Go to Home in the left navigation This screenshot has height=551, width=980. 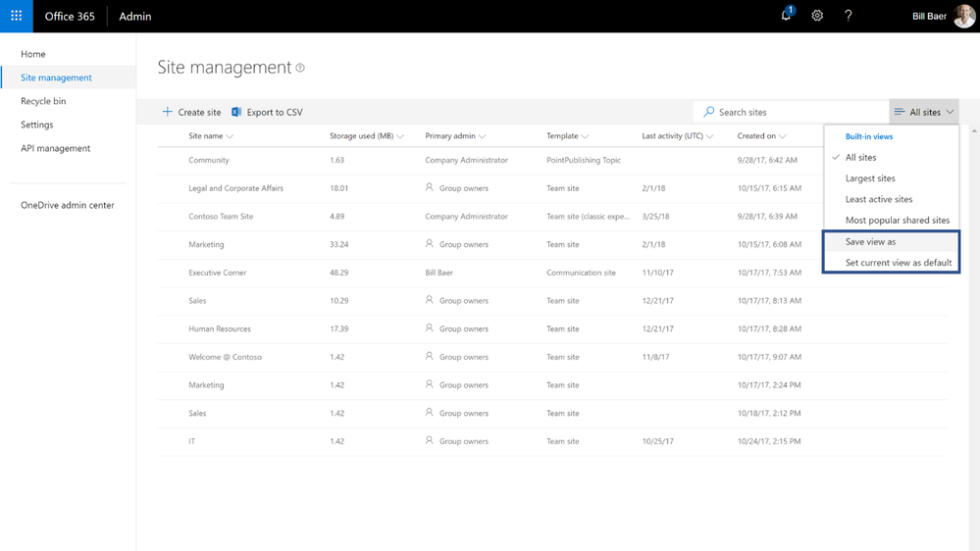click(x=33, y=54)
